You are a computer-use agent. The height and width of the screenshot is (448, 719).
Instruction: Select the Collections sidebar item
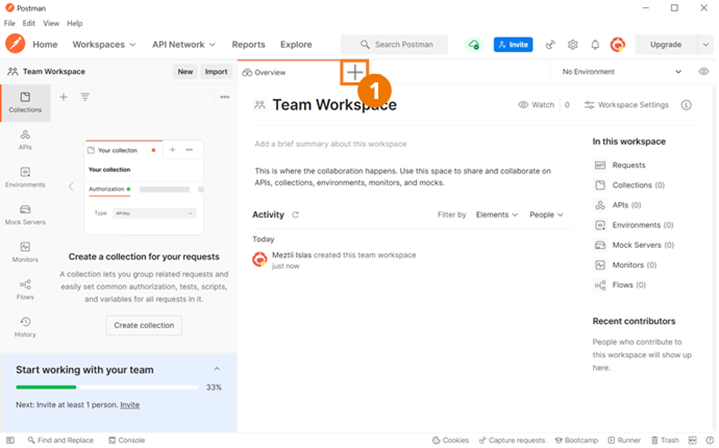click(25, 102)
